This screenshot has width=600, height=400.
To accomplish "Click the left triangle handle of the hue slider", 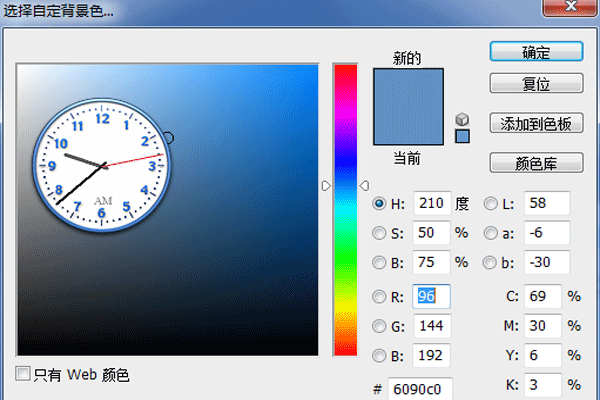I will coord(325,184).
